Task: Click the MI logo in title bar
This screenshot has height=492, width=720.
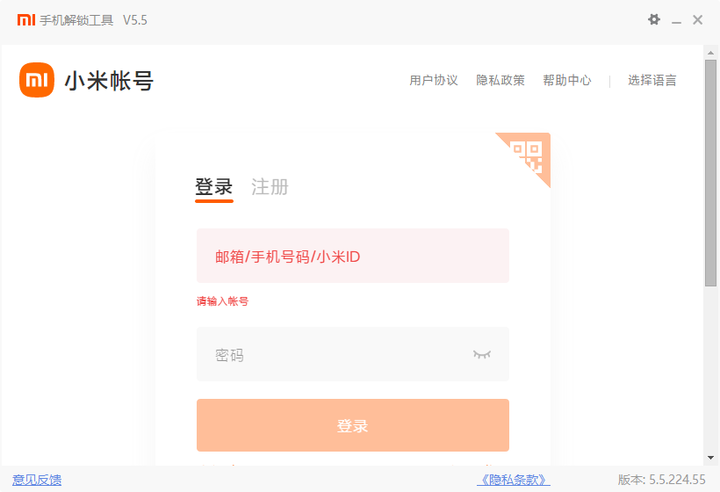Action: coord(26,20)
